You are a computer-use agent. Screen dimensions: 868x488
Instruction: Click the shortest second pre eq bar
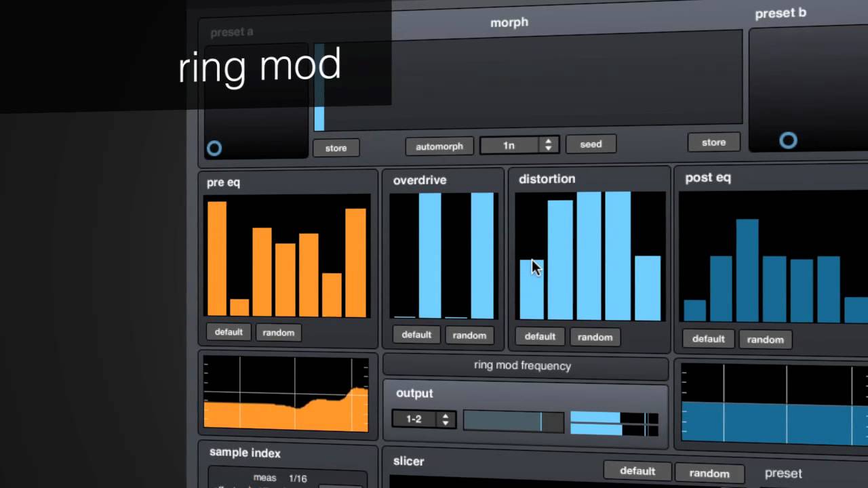pyautogui.click(x=239, y=308)
